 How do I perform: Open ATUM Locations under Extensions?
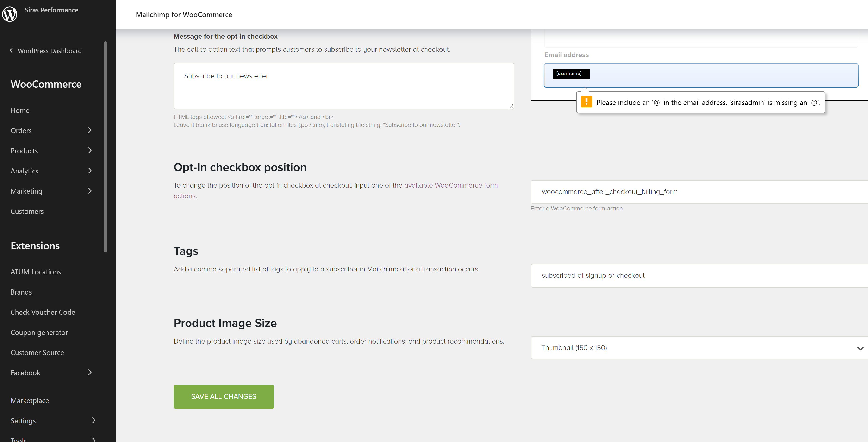click(36, 272)
